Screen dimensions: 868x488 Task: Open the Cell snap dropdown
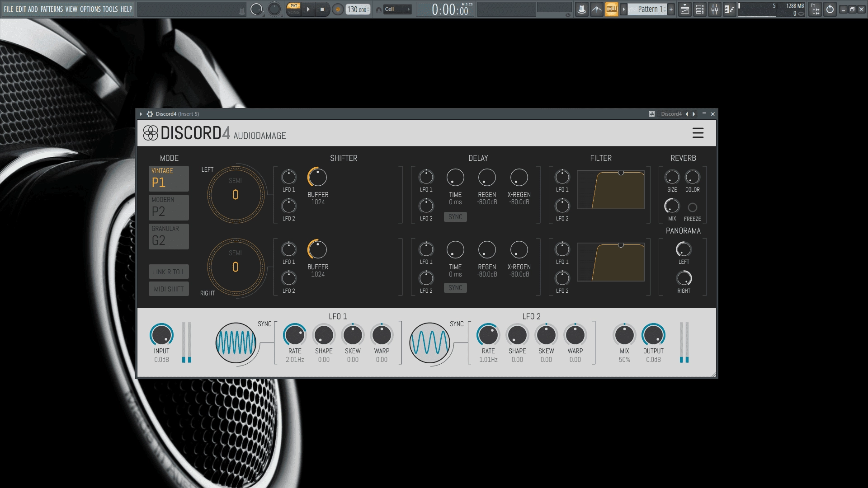tap(397, 9)
